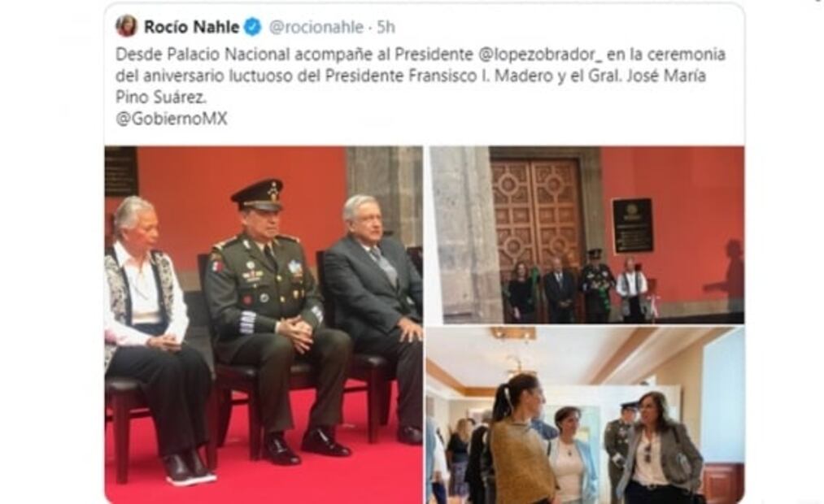Screen dimensions: 824x504
Task: Open the Rocío Nahle display name
Action: point(192,27)
